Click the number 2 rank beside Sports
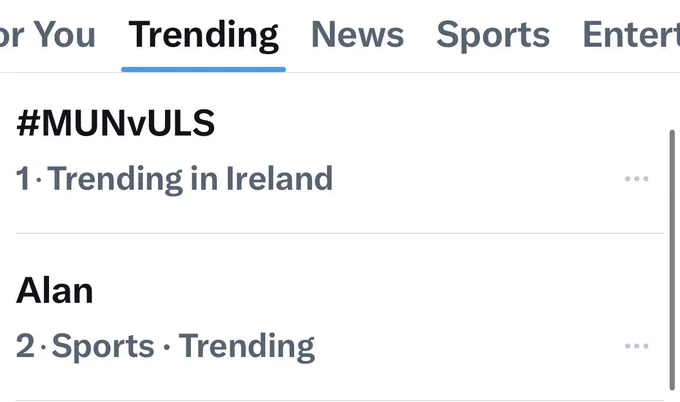The height and width of the screenshot is (402, 680). pyautogui.click(x=25, y=346)
